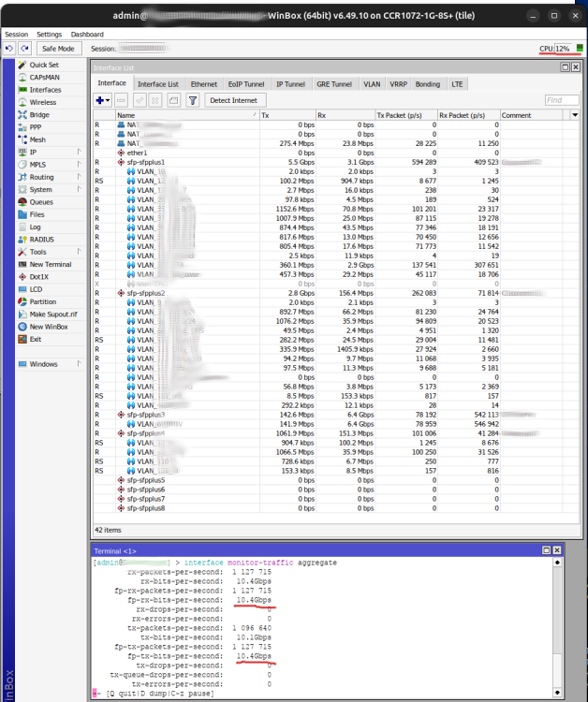Toggle the Safe Mode button
588x702 pixels.
coord(59,49)
